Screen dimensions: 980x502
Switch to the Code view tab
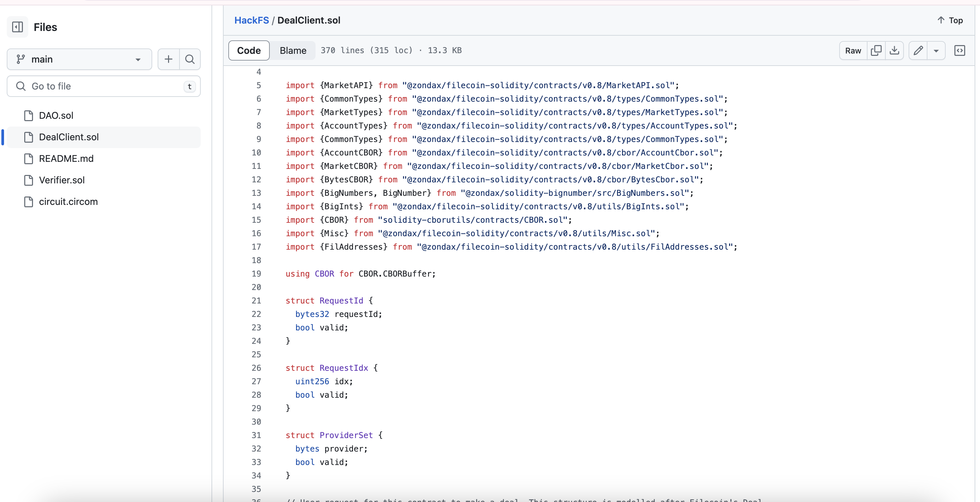coord(249,50)
